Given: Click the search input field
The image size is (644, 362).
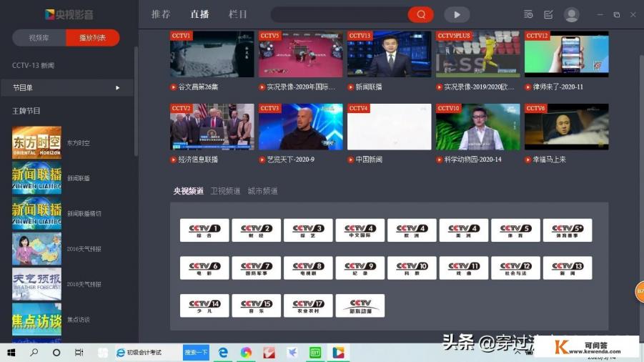Looking at the screenshot, I should 340,14.
